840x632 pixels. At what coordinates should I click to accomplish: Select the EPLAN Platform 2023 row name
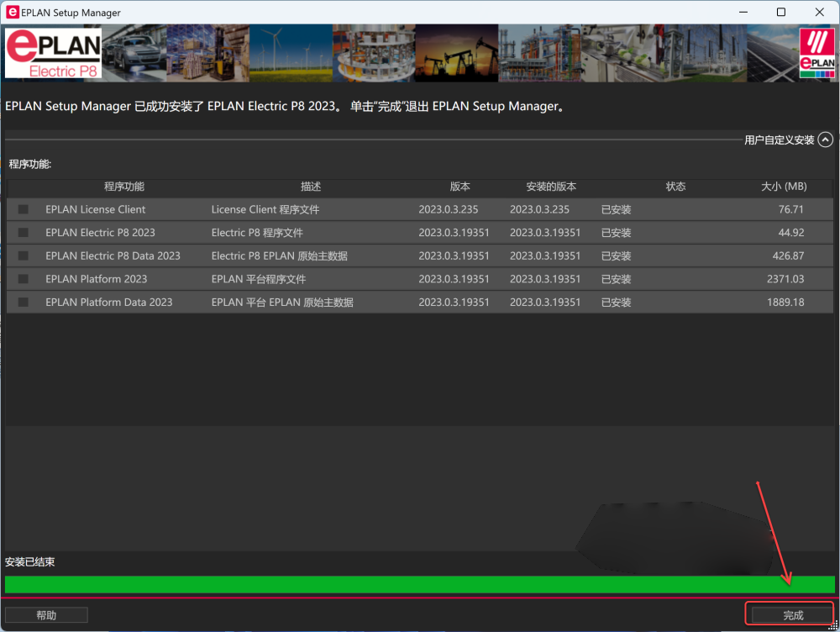click(96, 279)
